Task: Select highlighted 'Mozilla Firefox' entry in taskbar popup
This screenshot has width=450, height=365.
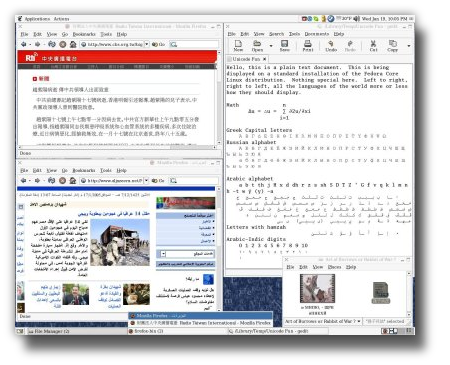Action: click(x=200, y=316)
